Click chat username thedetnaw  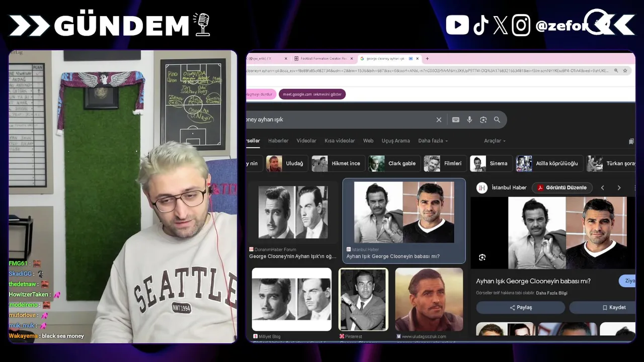[23, 284]
